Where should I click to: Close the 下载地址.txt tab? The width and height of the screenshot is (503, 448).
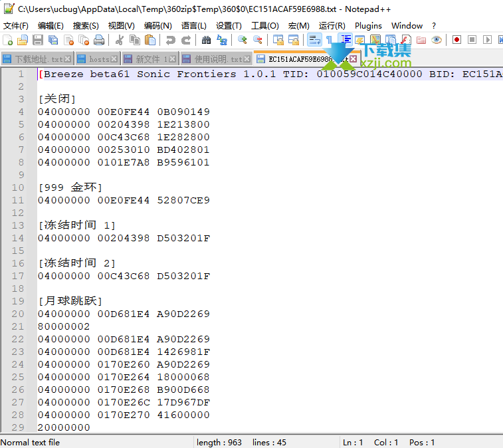[x=67, y=59]
